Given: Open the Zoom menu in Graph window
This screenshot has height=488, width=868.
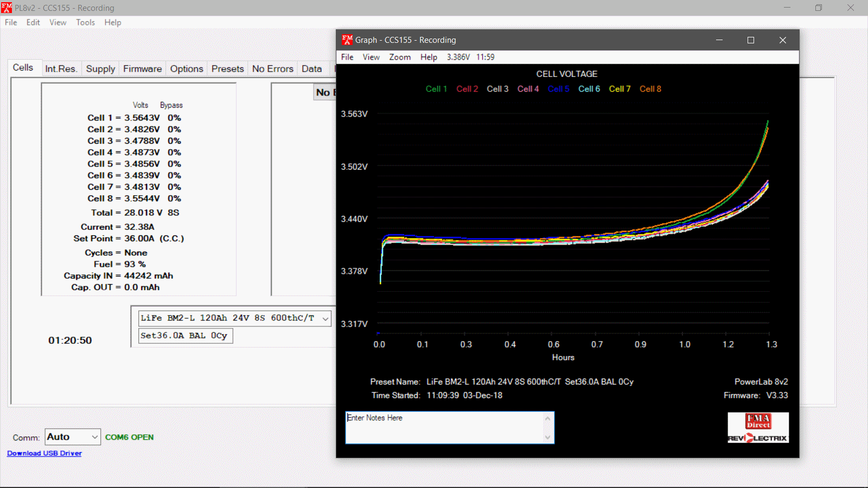Looking at the screenshot, I should 400,57.
